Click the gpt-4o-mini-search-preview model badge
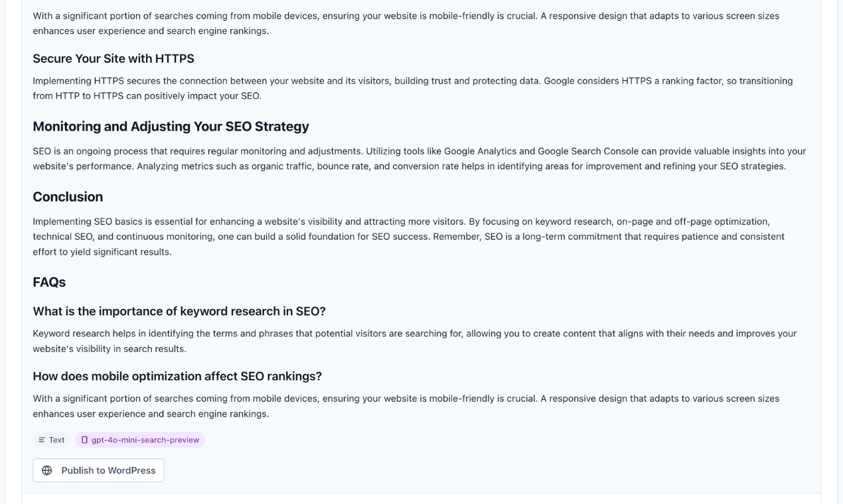 click(140, 440)
